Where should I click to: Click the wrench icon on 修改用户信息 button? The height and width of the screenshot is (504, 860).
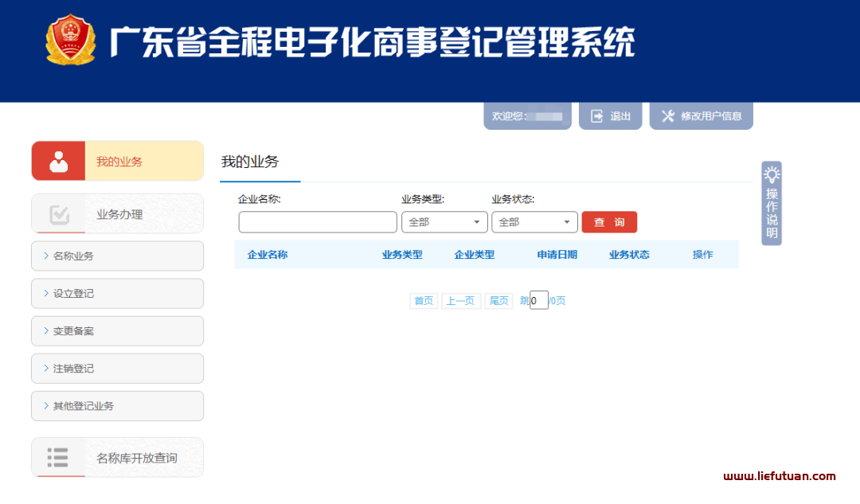point(667,115)
